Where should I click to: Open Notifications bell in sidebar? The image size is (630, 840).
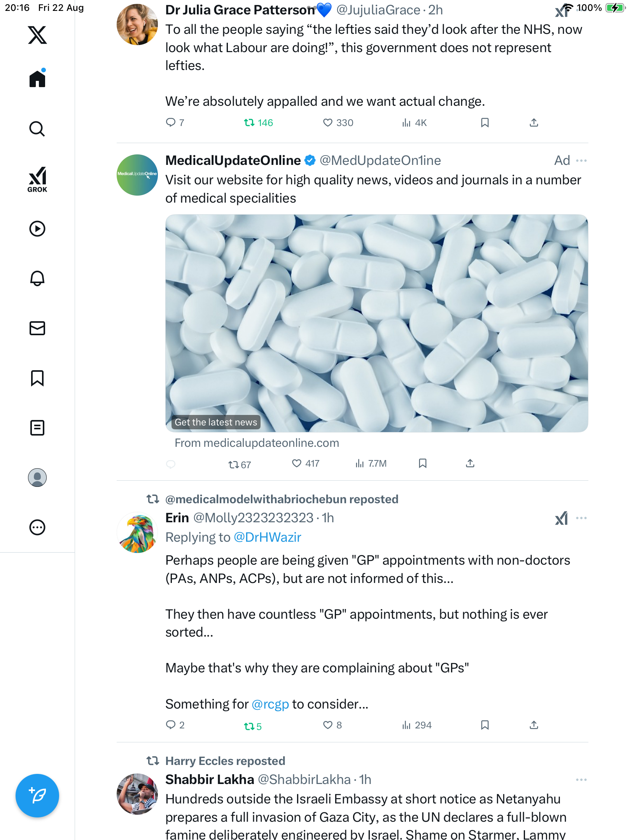tap(37, 278)
